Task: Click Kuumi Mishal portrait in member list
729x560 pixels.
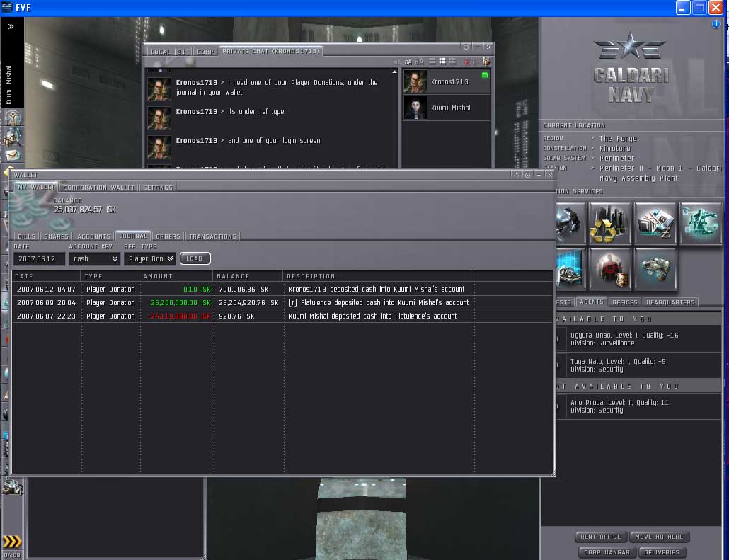Action: click(415, 108)
